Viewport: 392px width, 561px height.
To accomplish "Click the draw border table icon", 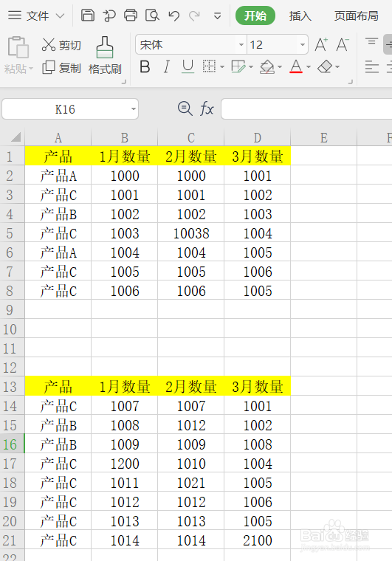I will click(x=238, y=66).
